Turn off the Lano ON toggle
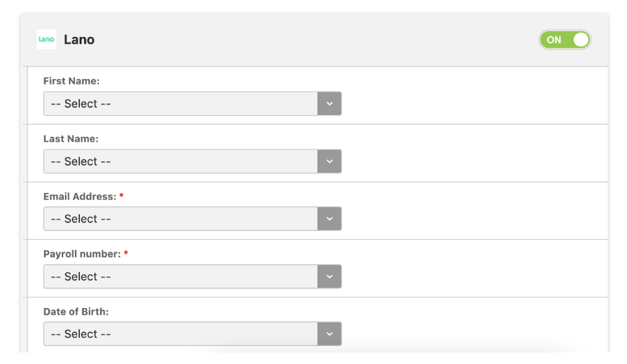Image resolution: width=627 pixels, height=364 pixels. click(565, 40)
